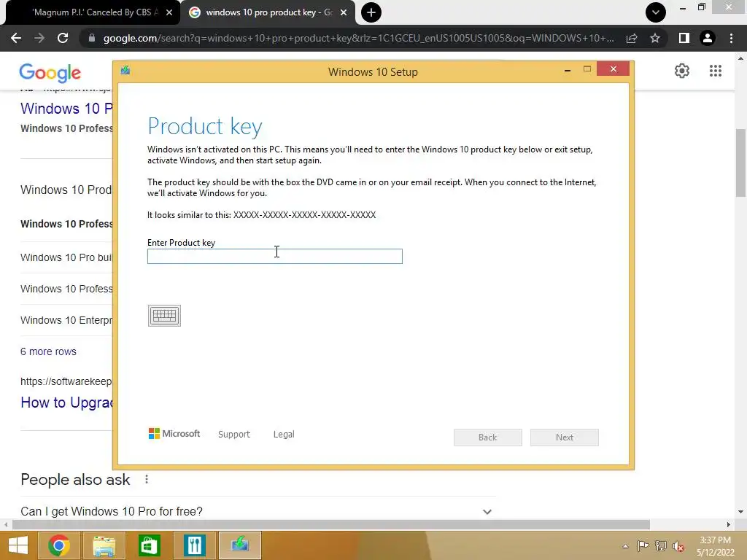Open the Windows 10 P... result heading
The width and height of the screenshot is (747, 560).
[66, 109]
